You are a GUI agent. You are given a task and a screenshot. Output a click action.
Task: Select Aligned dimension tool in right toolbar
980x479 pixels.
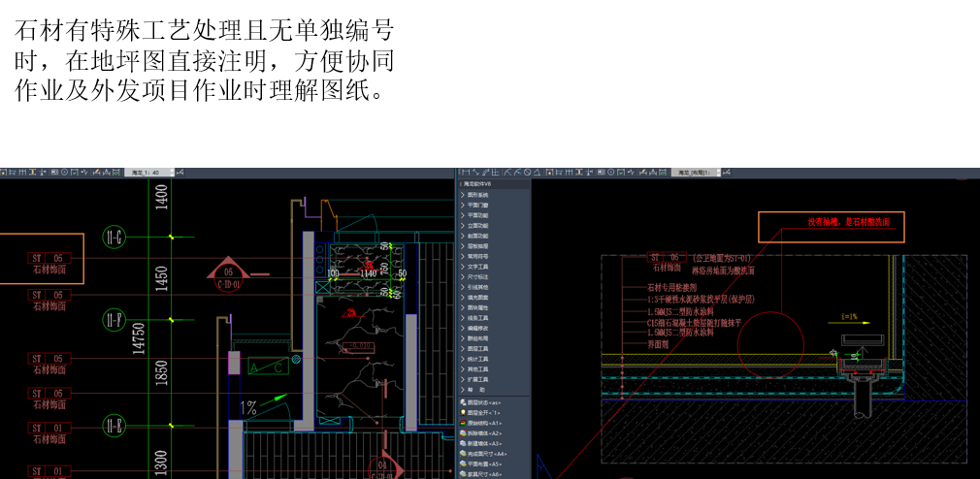point(475,173)
